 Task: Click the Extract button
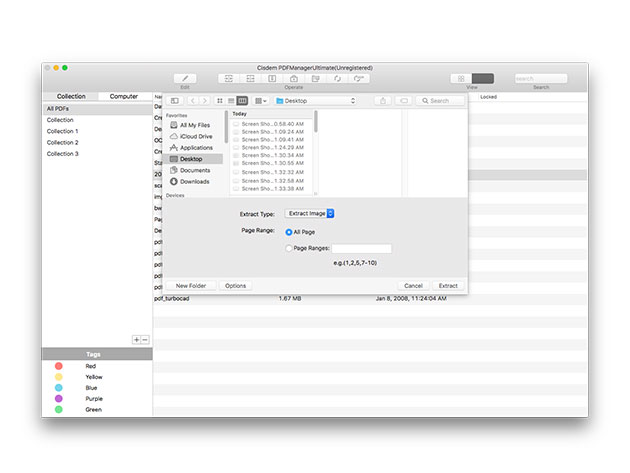(x=448, y=286)
